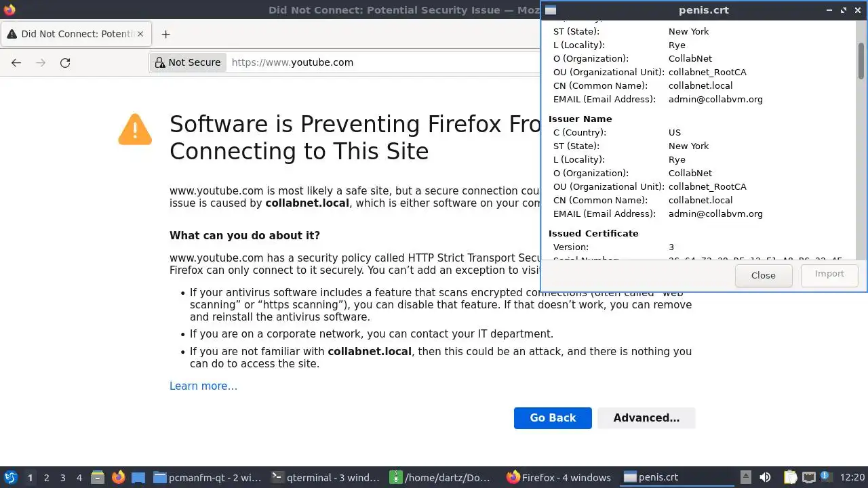Launch file manager from panel quicklaunch
This screenshot has height=488, width=868.
coord(98,477)
